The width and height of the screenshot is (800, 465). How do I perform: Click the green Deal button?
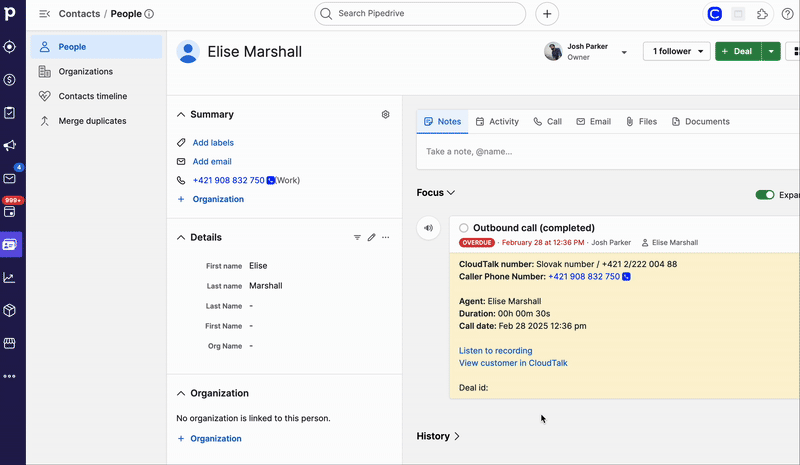coord(737,51)
